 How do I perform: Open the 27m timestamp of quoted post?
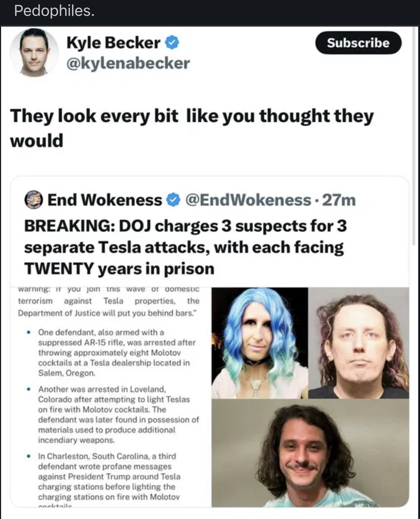pos(339,200)
